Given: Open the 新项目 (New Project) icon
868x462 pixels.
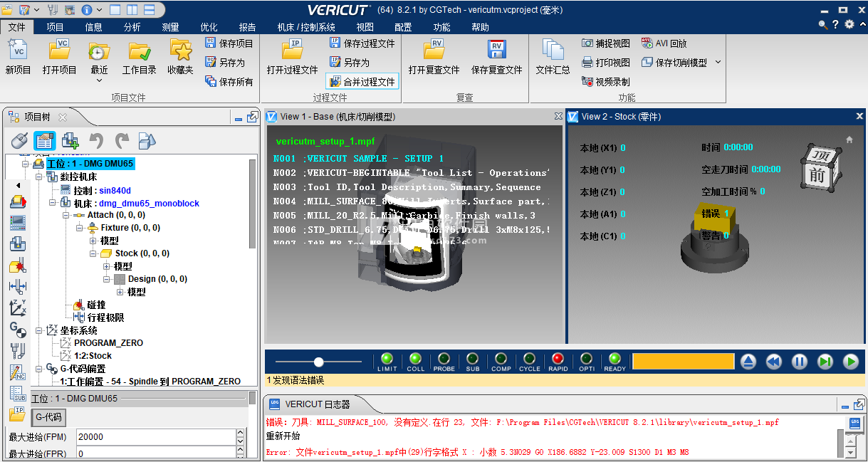Looking at the screenshot, I should pos(19,51).
